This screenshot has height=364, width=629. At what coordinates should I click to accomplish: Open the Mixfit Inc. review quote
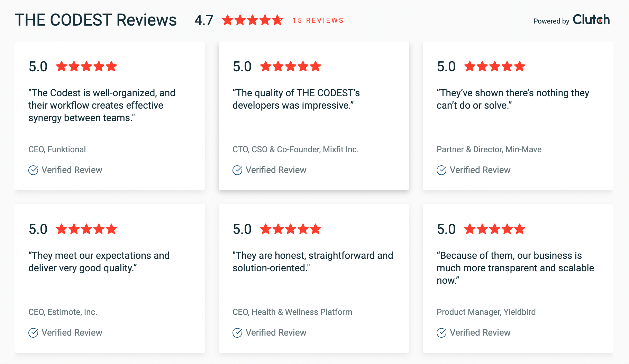[x=296, y=99]
